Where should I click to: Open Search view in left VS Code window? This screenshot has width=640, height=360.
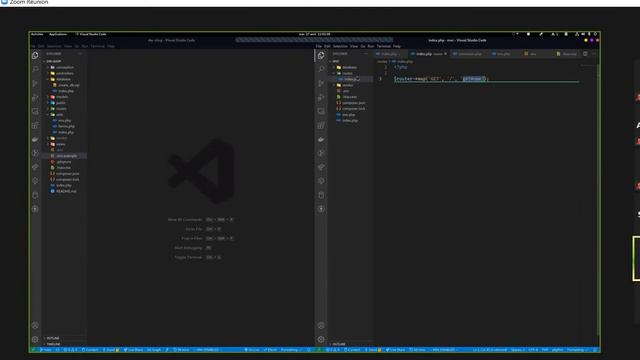pyautogui.click(x=36, y=69)
